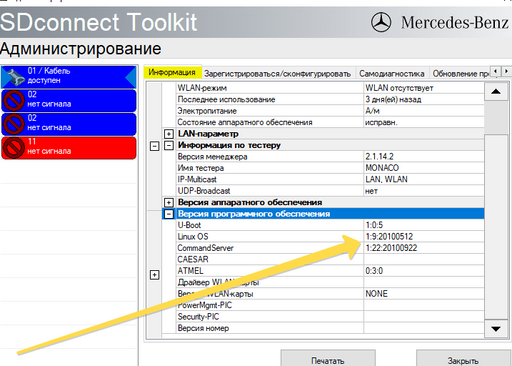Switch to Зарегистрироваться/сконфигурировать tab
This screenshot has width=512, height=366.
coord(277,73)
